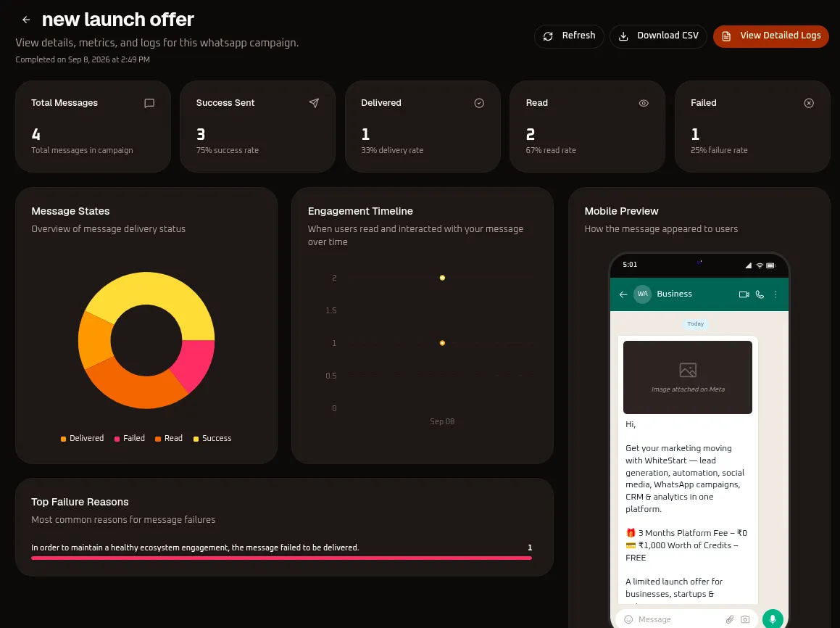Image resolution: width=840 pixels, height=628 pixels.
Task: Toggle the Success legend entry
Action: (212, 438)
